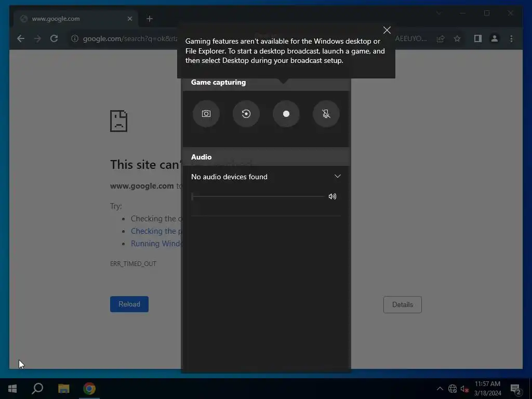The image size is (532, 399).
Task: Click the sad page error icon
Action: coord(119,121)
